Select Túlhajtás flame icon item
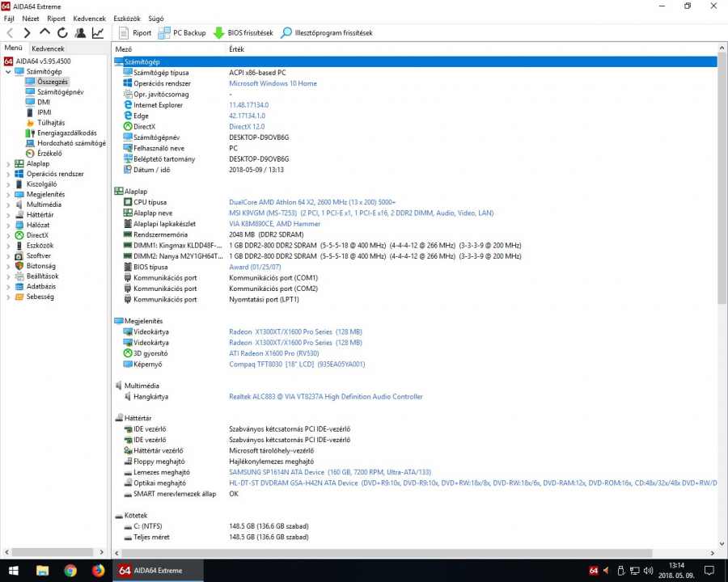 point(30,123)
